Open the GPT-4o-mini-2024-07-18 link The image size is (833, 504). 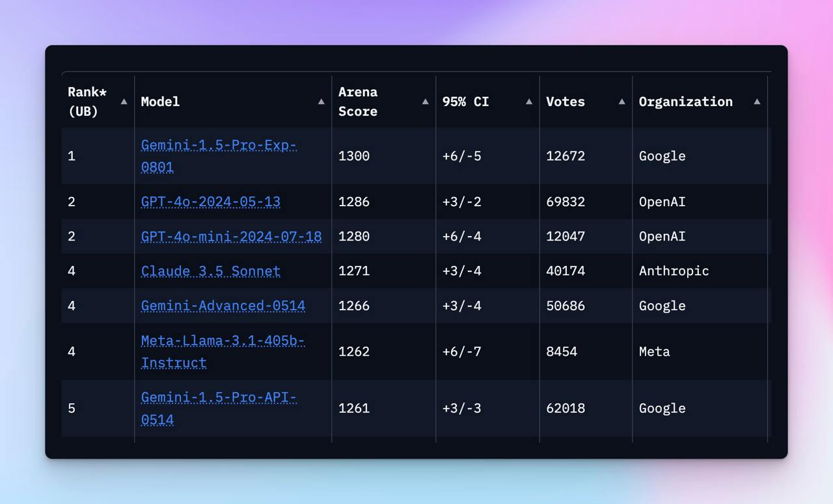[231, 236]
